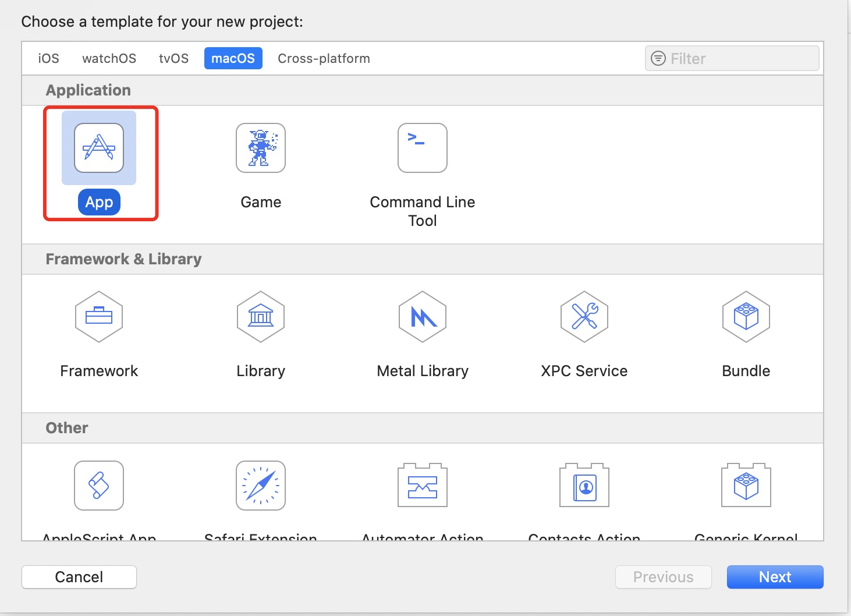Click the Library label text
851x616 pixels.
(261, 371)
